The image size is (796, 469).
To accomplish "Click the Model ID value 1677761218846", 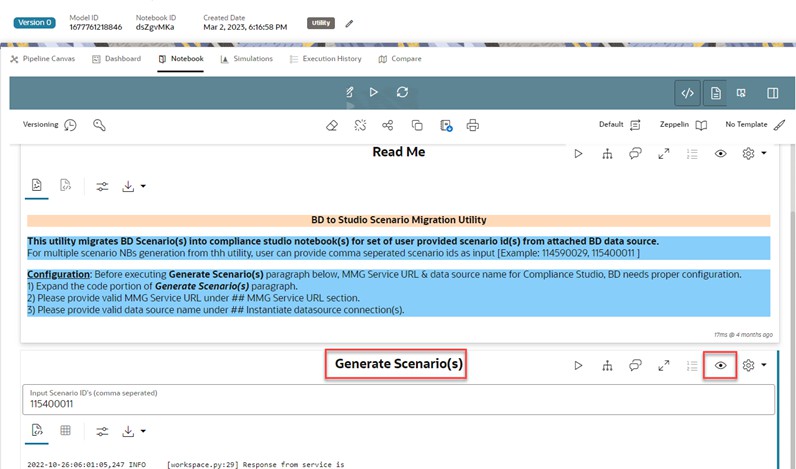I will 95,27.
